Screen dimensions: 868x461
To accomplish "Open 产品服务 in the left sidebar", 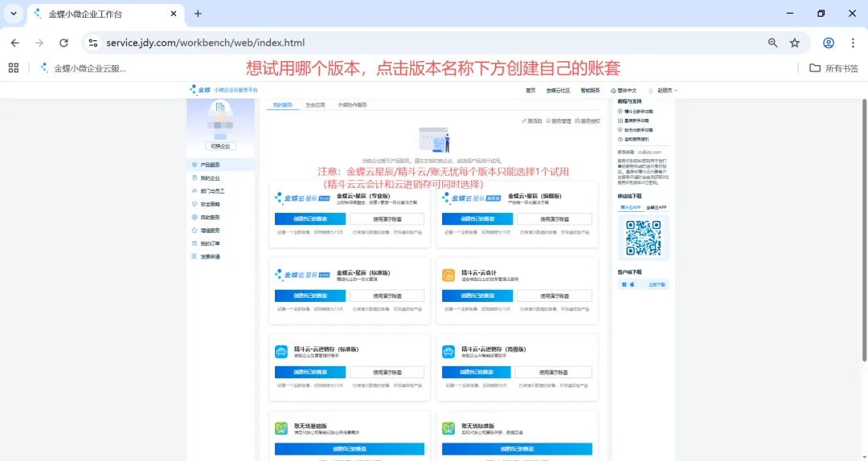I will click(220, 165).
